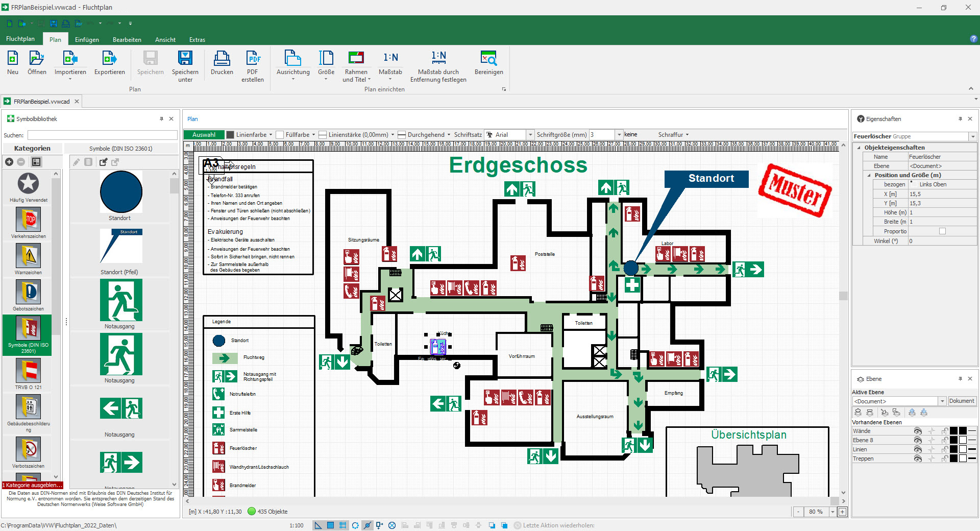Open the Arial font dropdown

(530, 135)
